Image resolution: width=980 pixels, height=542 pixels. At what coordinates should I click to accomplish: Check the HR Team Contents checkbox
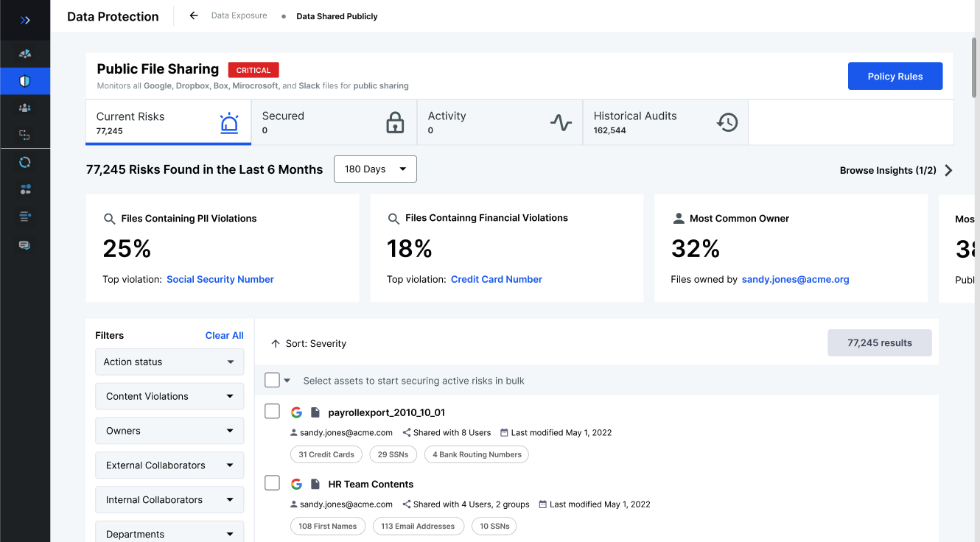[x=272, y=482]
